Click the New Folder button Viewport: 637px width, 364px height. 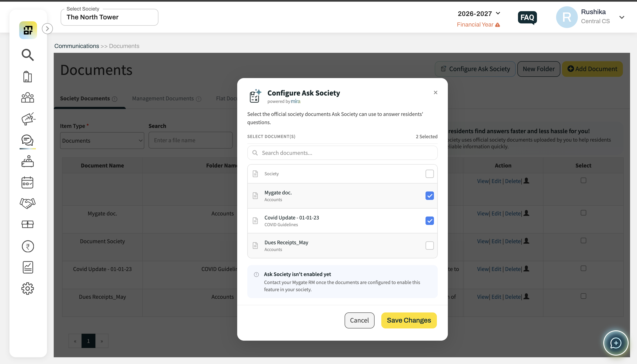539,69
